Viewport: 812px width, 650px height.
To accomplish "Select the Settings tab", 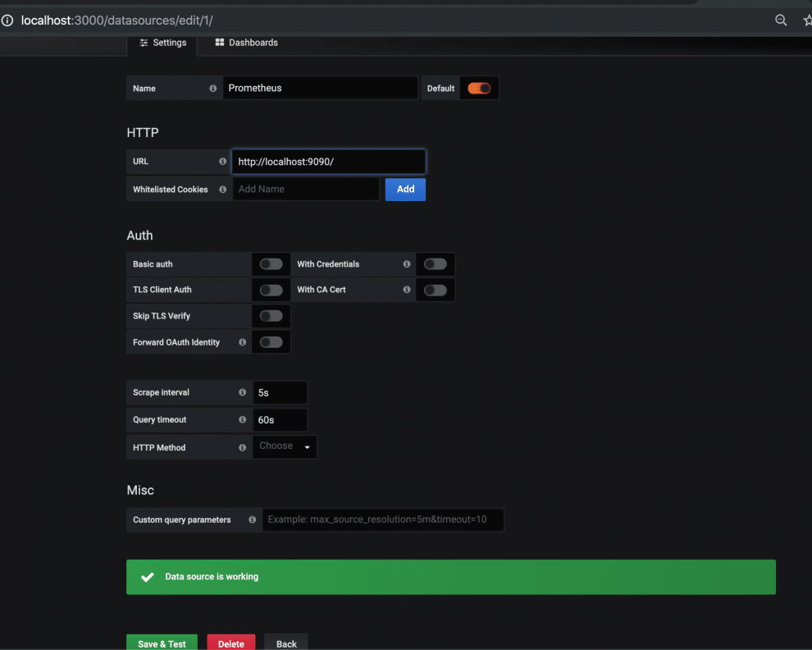I will (162, 42).
